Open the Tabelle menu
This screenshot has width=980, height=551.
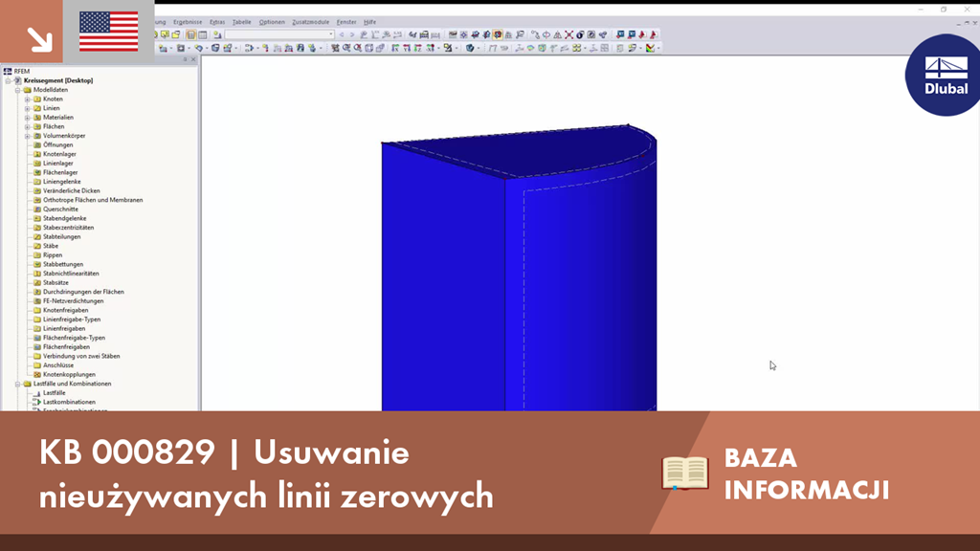tap(241, 22)
